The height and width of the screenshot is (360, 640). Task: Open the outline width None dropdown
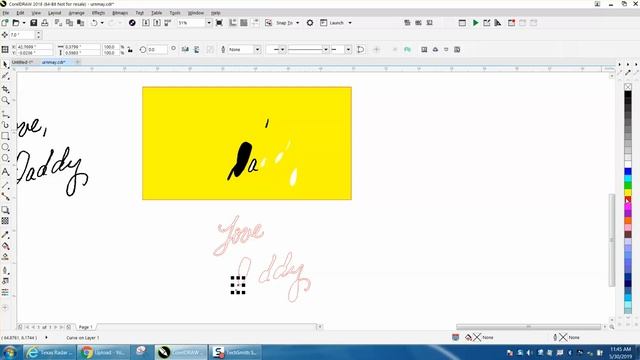pos(257,49)
